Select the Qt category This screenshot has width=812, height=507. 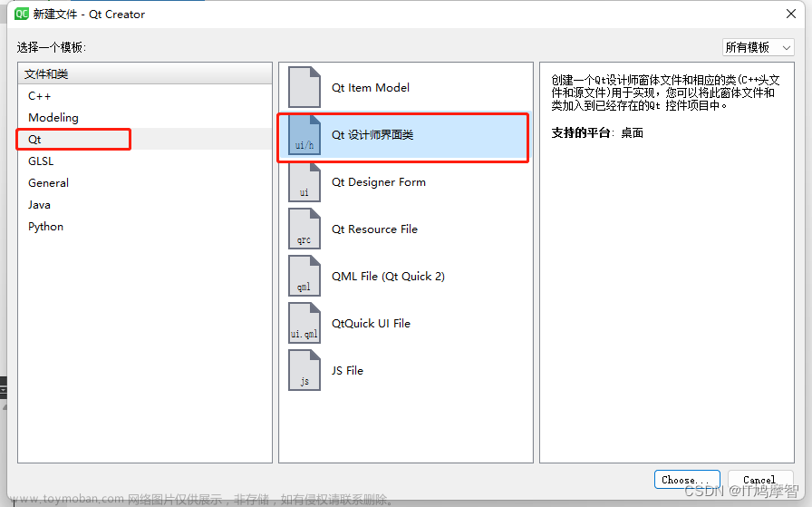pos(145,140)
